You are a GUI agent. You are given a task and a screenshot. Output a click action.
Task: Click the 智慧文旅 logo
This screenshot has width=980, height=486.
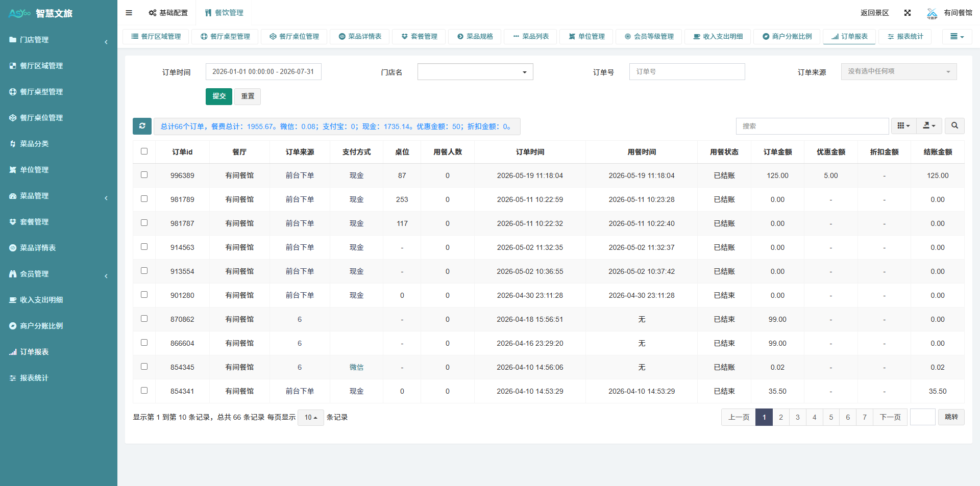click(x=41, y=13)
